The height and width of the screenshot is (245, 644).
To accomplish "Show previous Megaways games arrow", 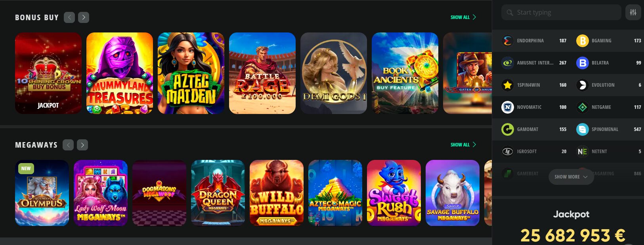I will pos(68,145).
